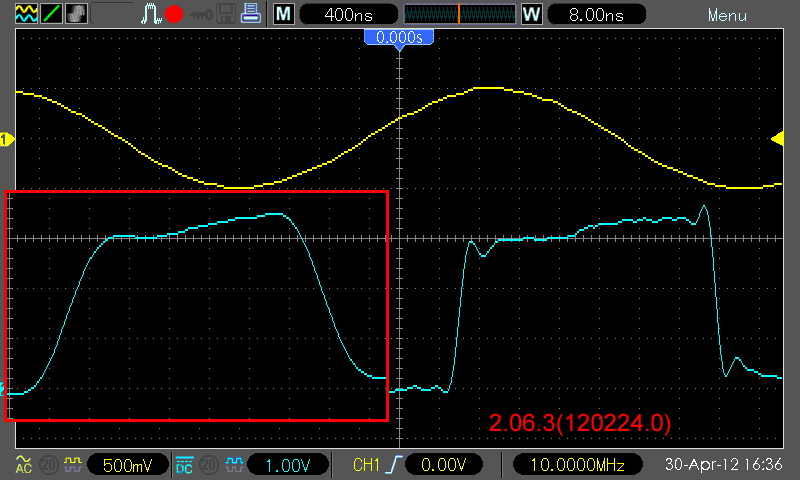Click the yellow channel 1 ground marker
This screenshot has height=480, width=800.
point(6,139)
